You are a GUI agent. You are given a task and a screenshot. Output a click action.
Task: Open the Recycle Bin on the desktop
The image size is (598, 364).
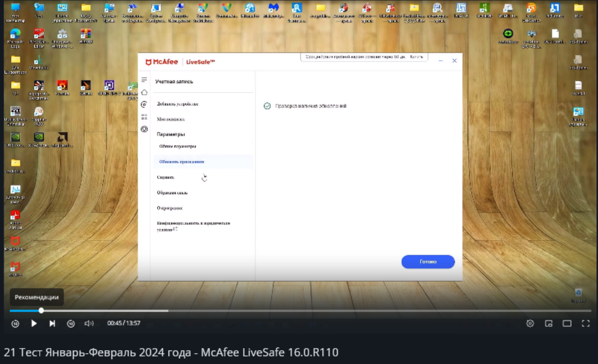(x=578, y=295)
